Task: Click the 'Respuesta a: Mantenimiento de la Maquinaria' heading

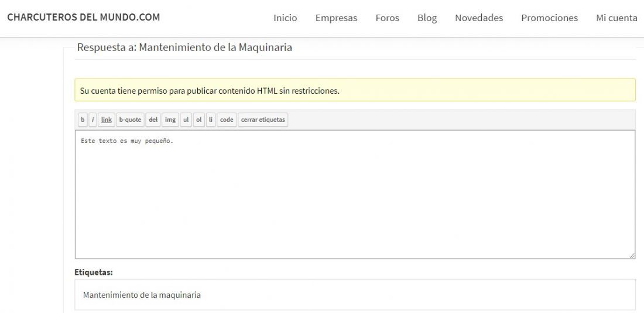Action: pyautogui.click(x=185, y=47)
